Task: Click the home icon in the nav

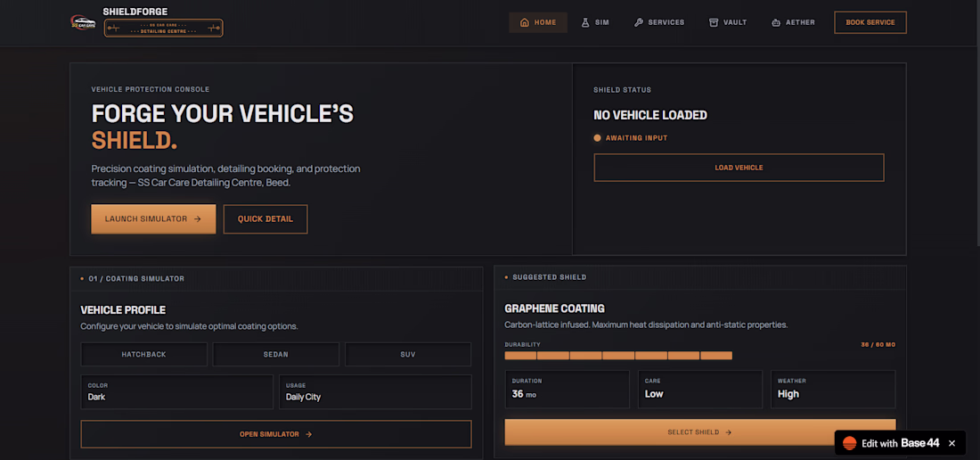Action: click(x=525, y=22)
